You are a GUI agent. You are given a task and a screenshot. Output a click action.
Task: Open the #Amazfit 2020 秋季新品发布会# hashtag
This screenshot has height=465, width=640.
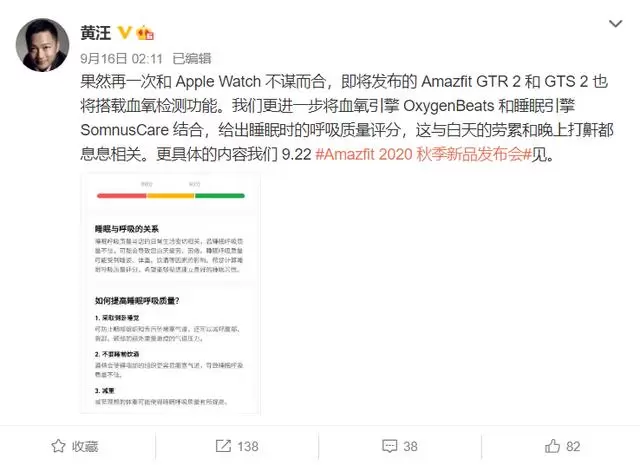[x=423, y=154]
